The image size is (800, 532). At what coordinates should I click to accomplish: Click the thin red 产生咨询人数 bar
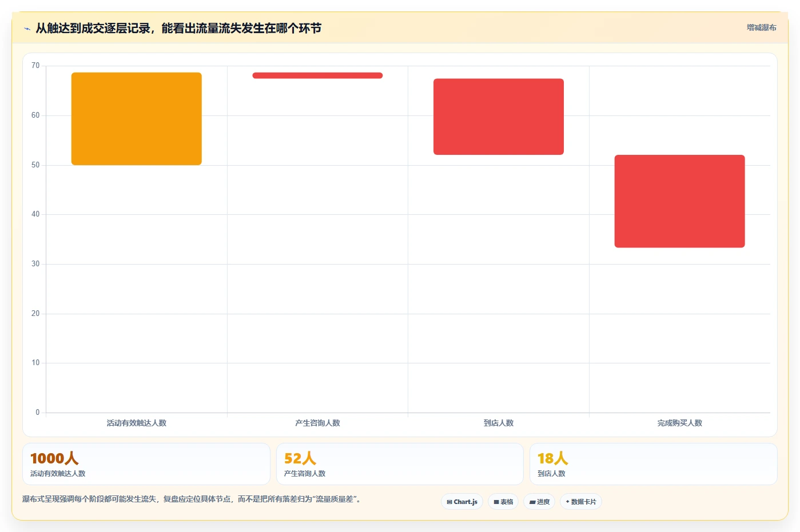coord(317,75)
